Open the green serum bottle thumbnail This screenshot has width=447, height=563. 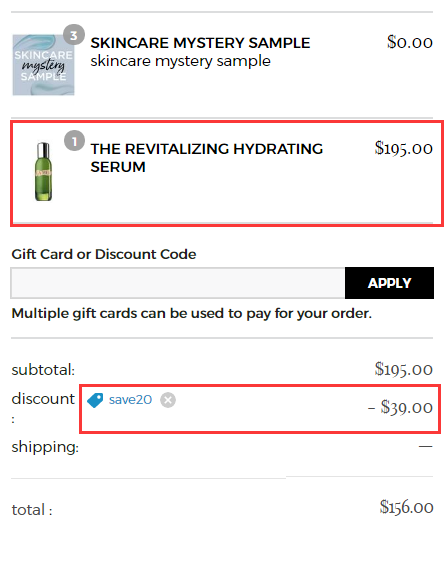(43, 171)
